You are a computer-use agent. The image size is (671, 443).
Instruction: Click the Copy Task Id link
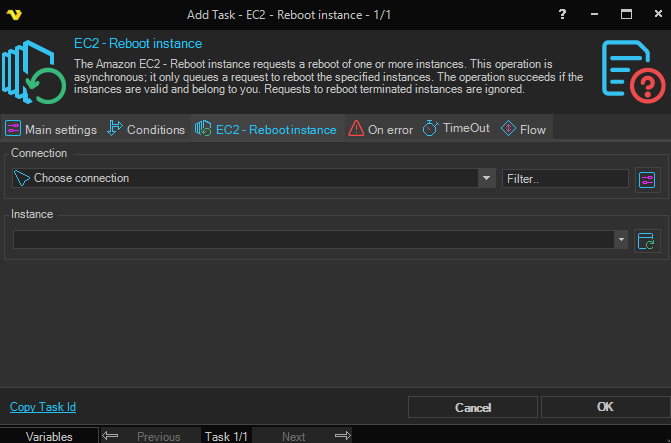click(43, 407)
